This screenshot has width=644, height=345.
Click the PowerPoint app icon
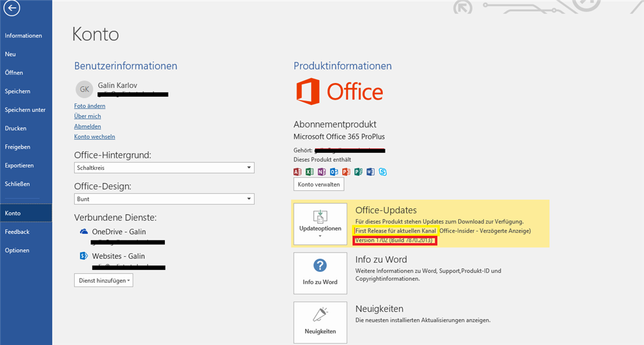347,172
